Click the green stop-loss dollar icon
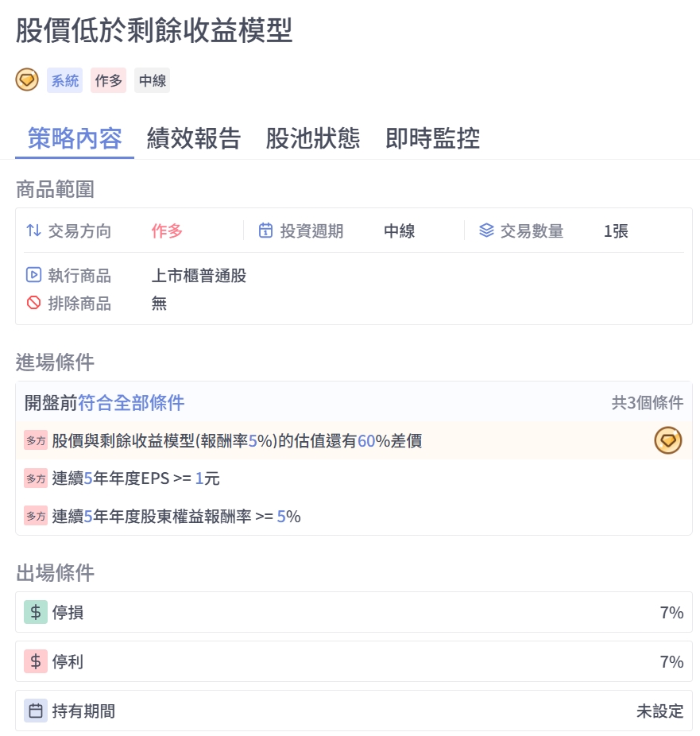700x736 pixels. pyautogui.click(x=35, y=612)
